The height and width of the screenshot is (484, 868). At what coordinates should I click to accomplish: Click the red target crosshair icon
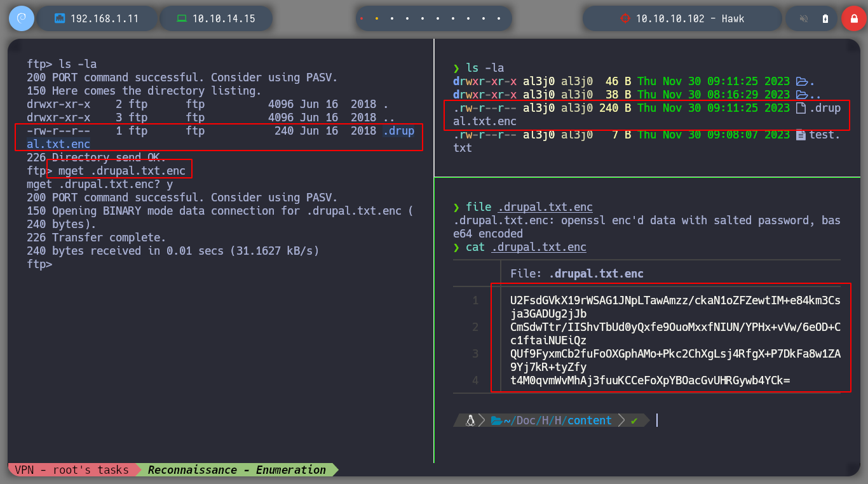(625, 18)
